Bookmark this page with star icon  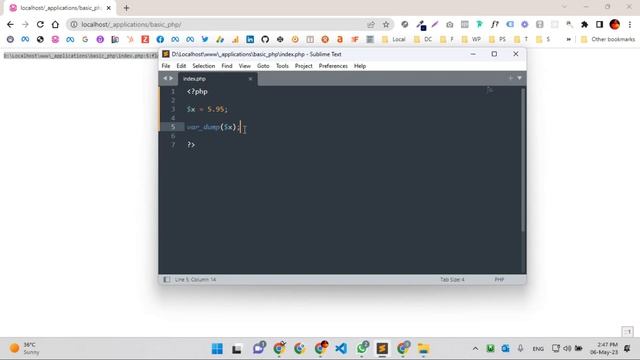click(x=386, y=24)
